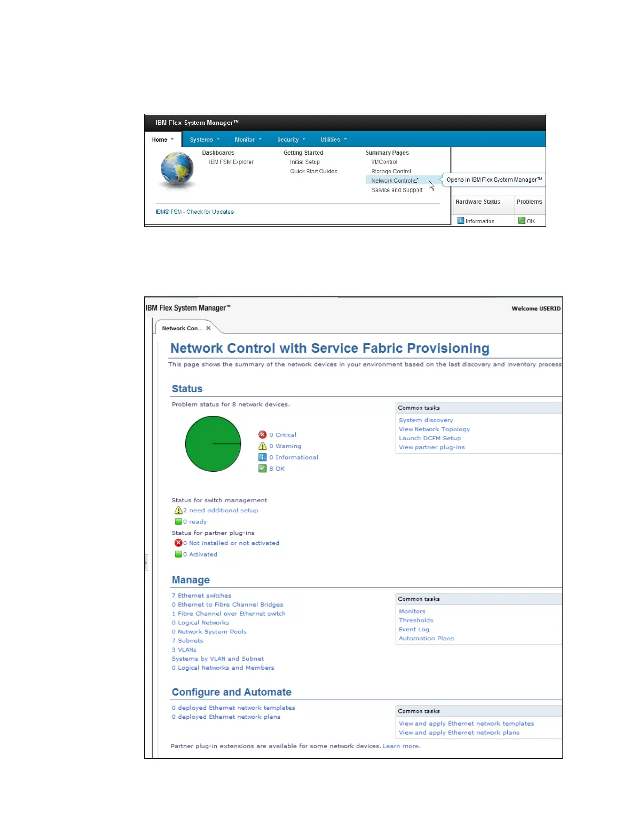
Task: Select IBM FSM Explorer under Dashboards
Action: [x=231, y=162]
